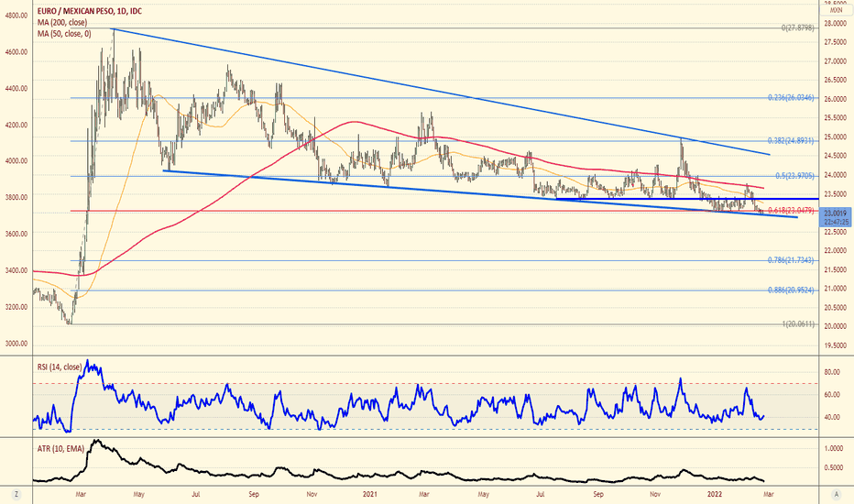
Task: Select the 0.382(24.8931) Fibonacci level label
Action: coord(791,140)
